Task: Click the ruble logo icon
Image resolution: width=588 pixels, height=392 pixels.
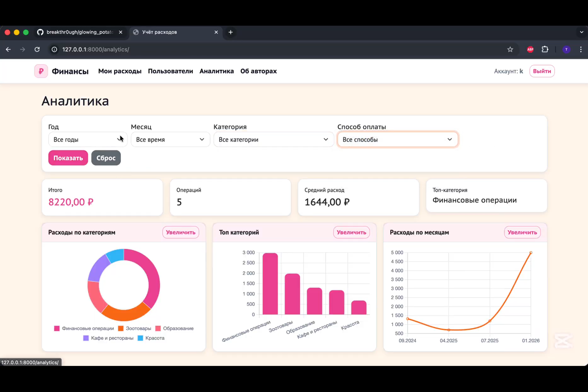Action: click(41, 71)
